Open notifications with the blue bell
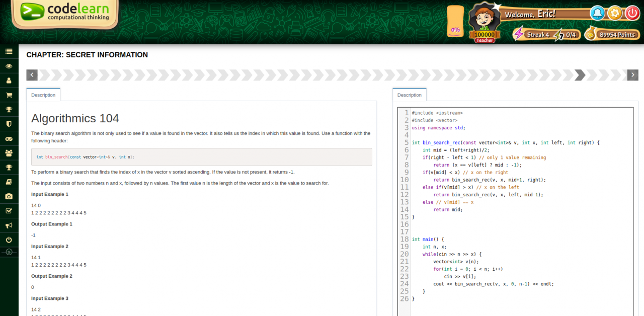The image size is (644, 316). [x=597, y=13]
